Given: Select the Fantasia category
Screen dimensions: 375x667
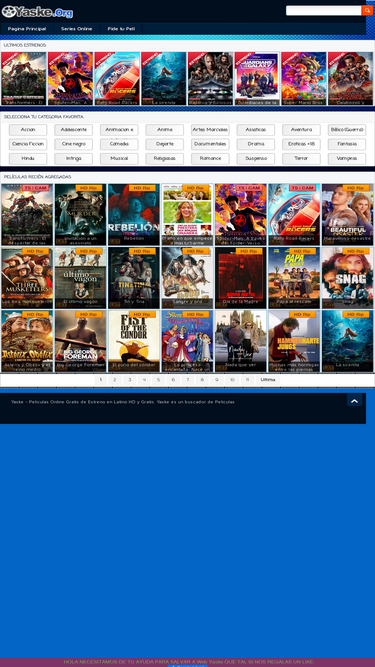Looking at the screenshot, I should pyautogui.click(x=347, y=144).
